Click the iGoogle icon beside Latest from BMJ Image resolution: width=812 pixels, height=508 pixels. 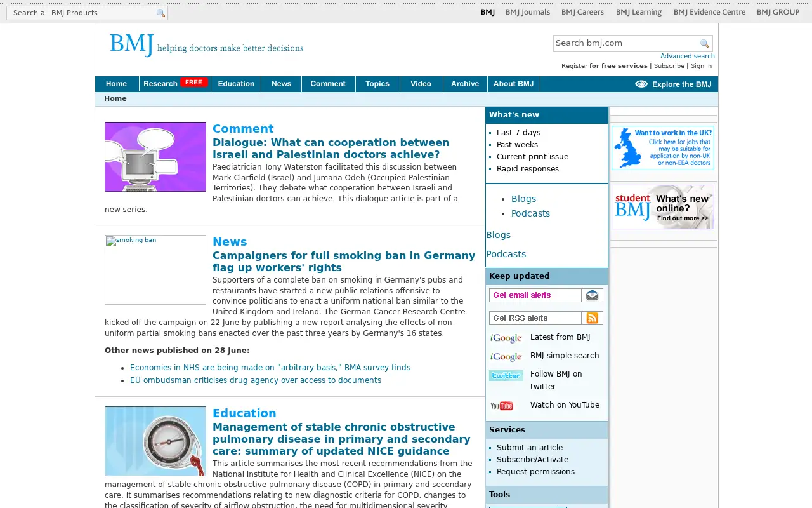coord(506,338)
